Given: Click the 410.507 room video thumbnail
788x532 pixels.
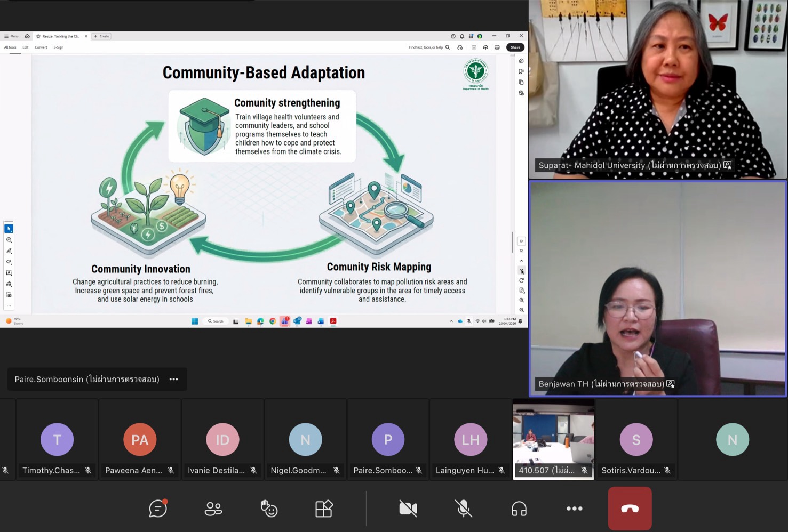Looking at the screenshot, I should pos(553,434).
